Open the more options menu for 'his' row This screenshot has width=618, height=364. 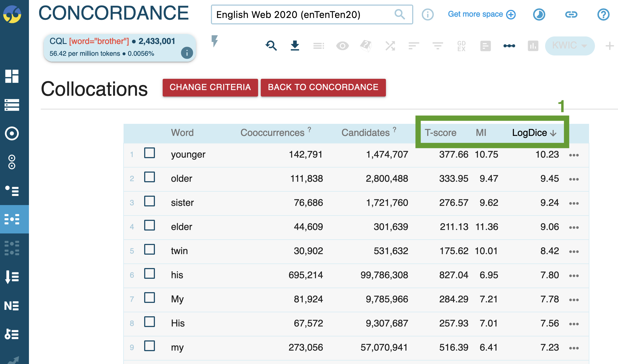coord(574,276)
